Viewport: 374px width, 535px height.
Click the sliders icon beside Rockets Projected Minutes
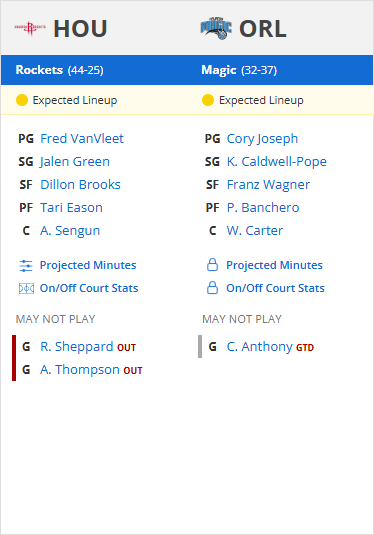pyautogui.click(x=26, y=265)
